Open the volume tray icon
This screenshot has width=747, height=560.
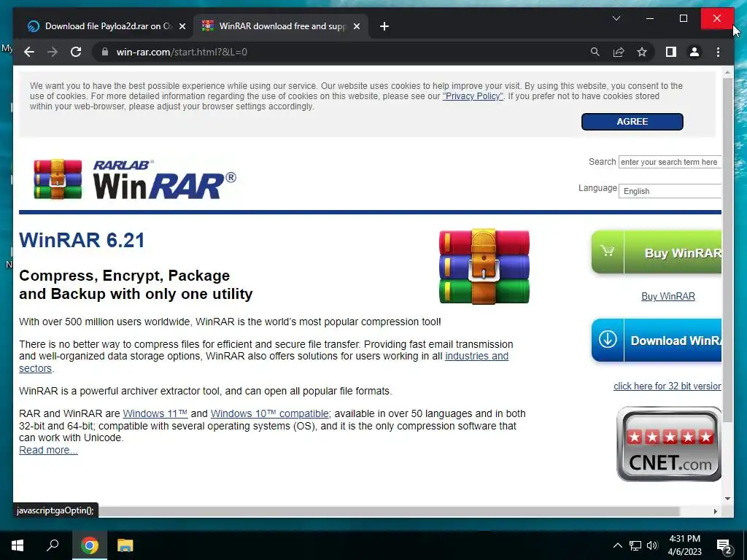(652, 545)
